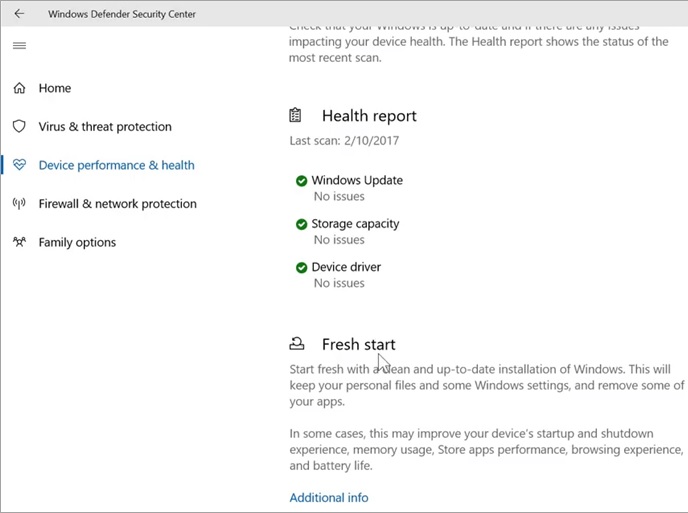
Task: Click the green checkmark beside Device driver
Action: coord(301,267)
